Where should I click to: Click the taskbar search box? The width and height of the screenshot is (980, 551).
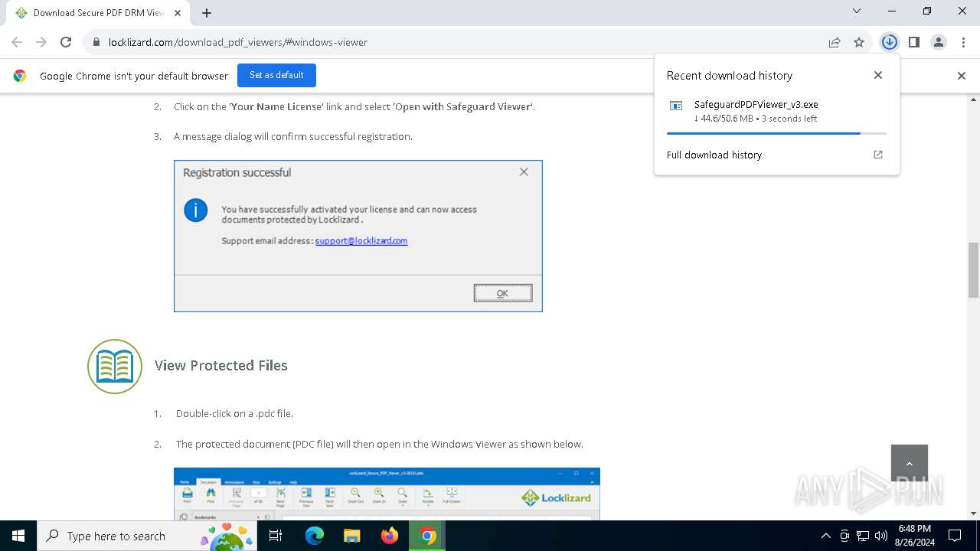(x=147, y=536)
